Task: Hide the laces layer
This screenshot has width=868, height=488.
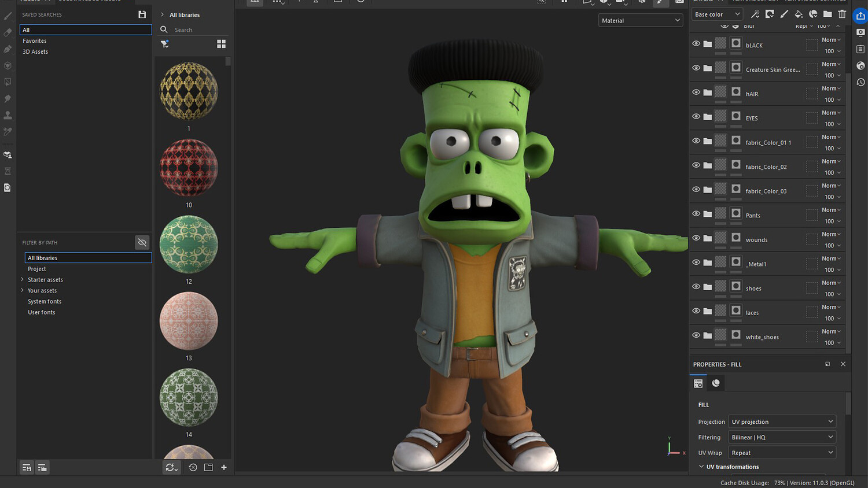Action: pos(696,310)
